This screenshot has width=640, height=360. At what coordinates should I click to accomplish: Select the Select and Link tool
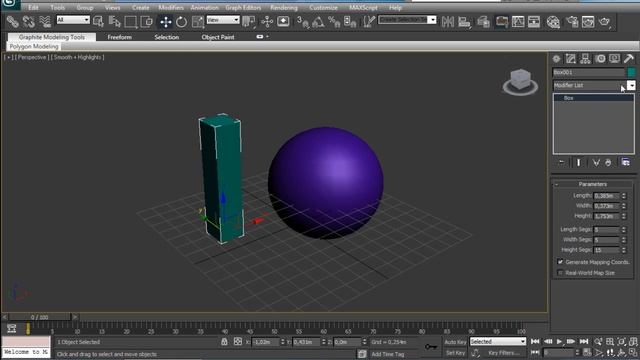pos(12,22)
